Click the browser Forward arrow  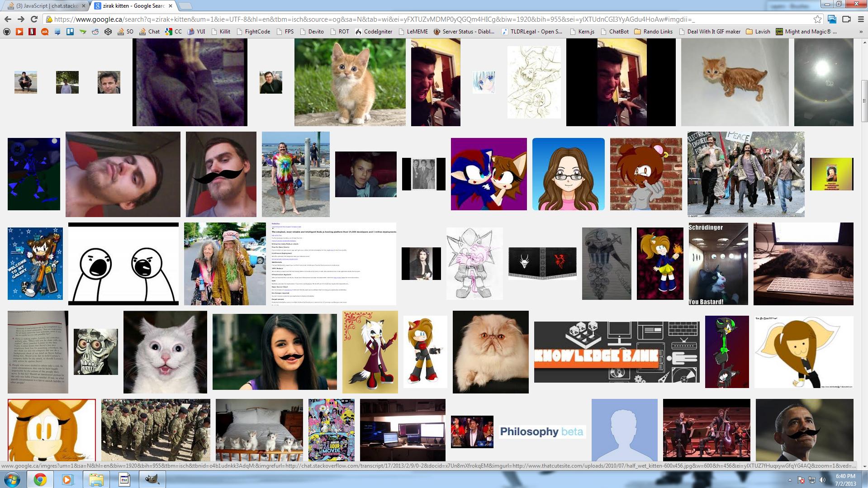coord(21,19)
